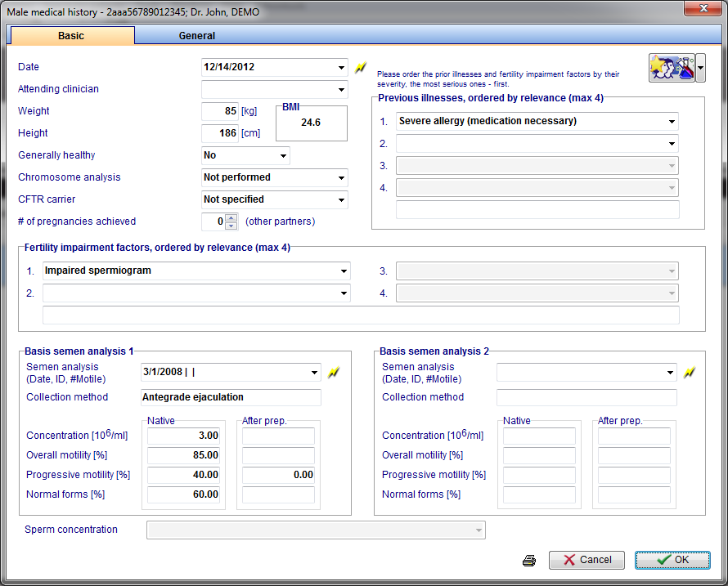Click After prep. Normal forms field, analysis 1
This screenshot has width=728, height=586.
coord(279,494)
